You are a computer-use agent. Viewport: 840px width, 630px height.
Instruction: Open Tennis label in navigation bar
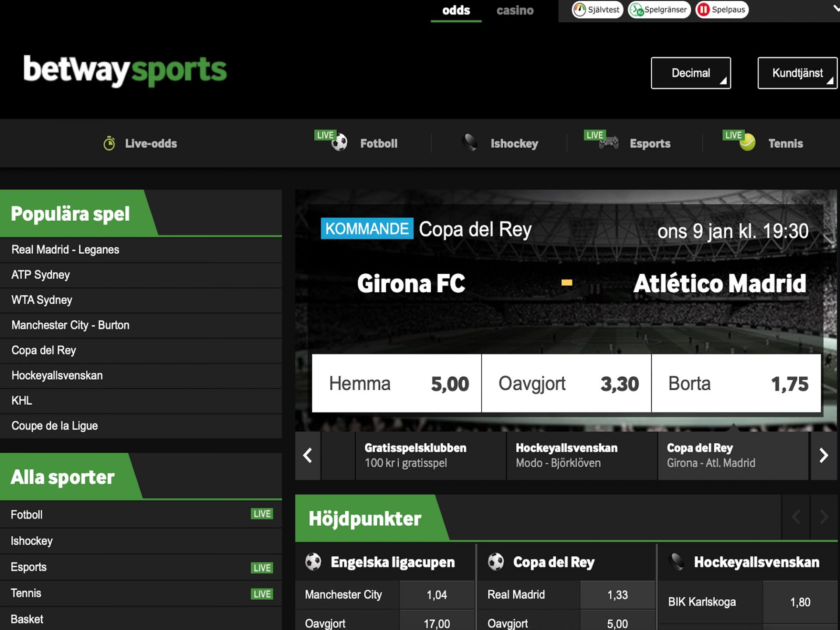(x=786, y=143)
